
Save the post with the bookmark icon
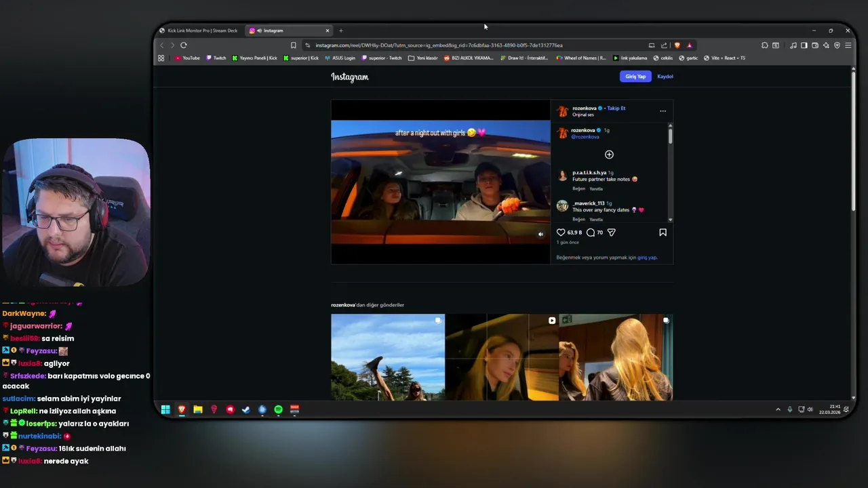click(x=663, y=232)
